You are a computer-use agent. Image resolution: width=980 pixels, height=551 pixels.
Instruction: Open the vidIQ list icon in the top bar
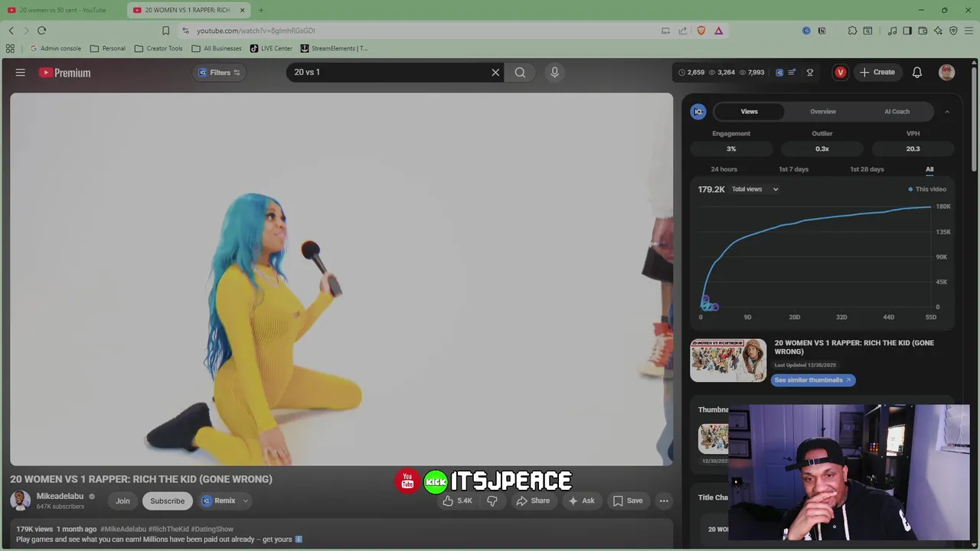click(792, 73)
